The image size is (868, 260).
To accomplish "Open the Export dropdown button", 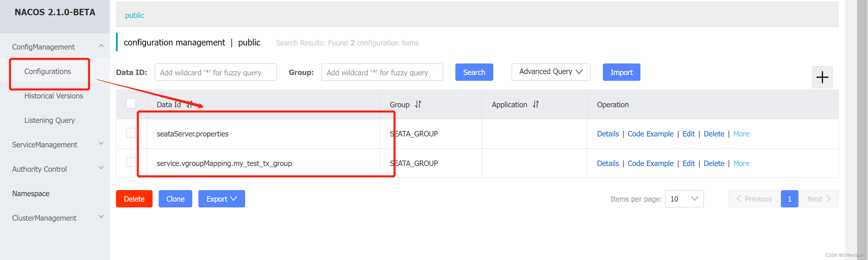I will click(x=221, y=199).
